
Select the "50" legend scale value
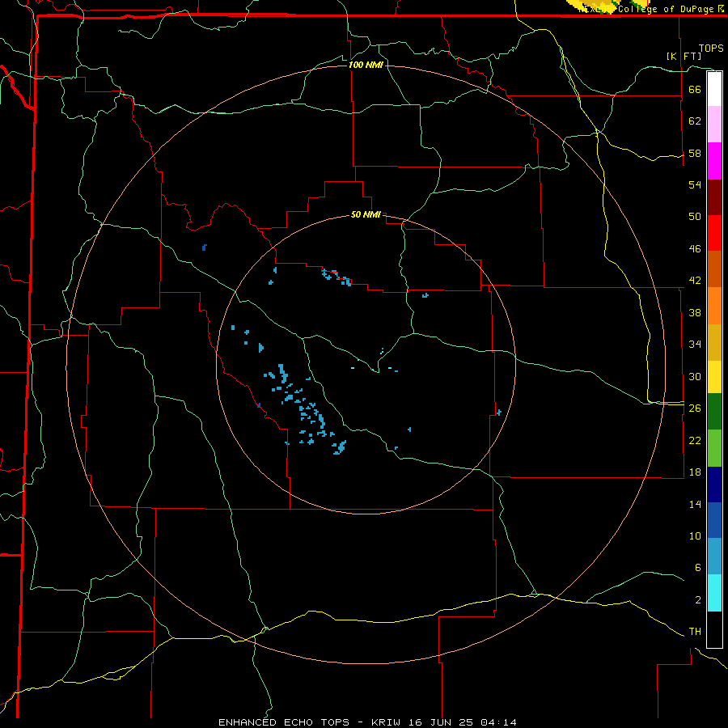tap(695, 217)
